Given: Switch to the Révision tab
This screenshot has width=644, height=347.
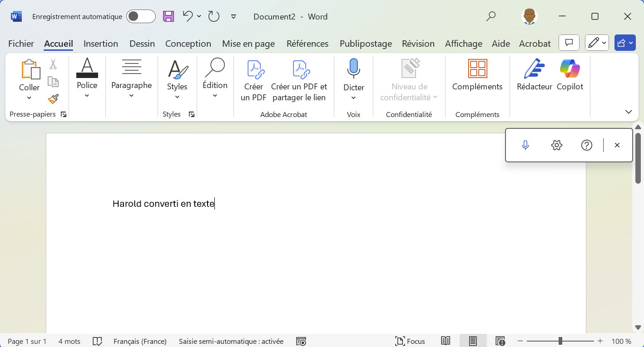Looking at the screenshot, I should (x=418, y=44).
